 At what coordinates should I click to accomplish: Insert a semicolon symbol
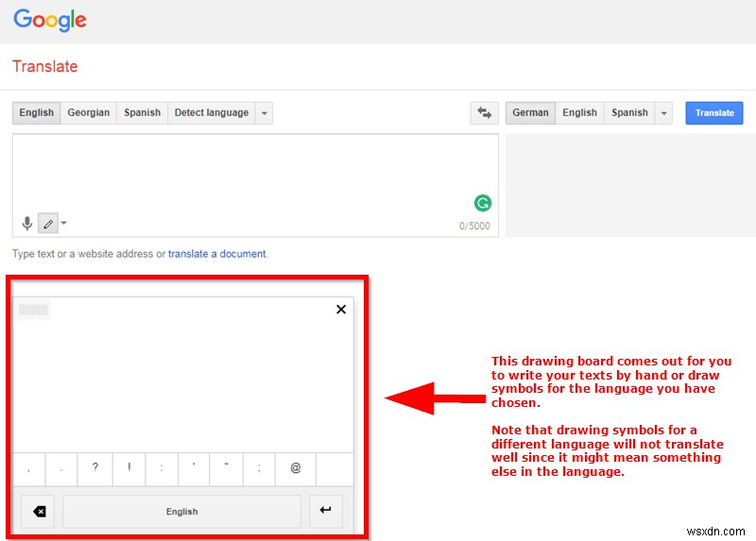coord(259,468)
